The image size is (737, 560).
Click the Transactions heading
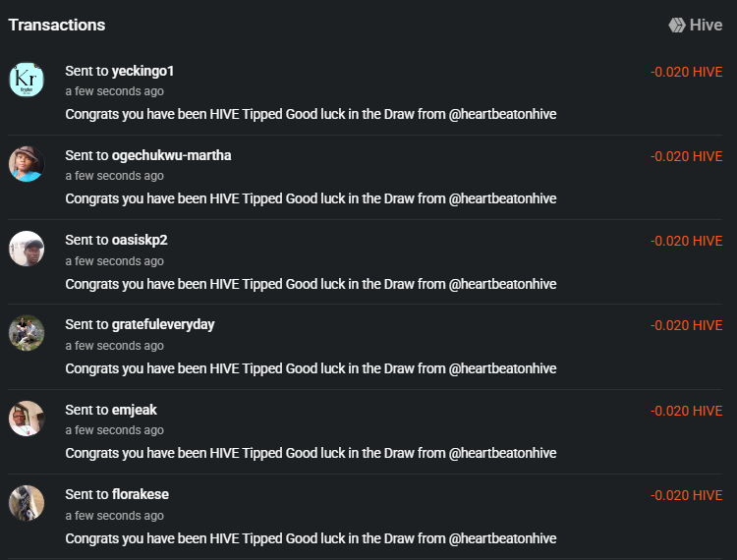tap(57, 25)
